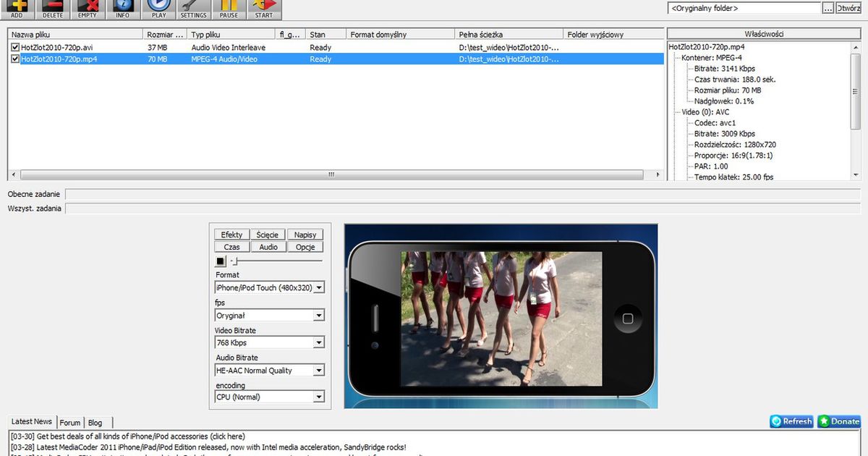The width and height of the screenshot is (868, 456).
Task: Click the EMPTY icon to clear list
Action: (x=87, y=8)
